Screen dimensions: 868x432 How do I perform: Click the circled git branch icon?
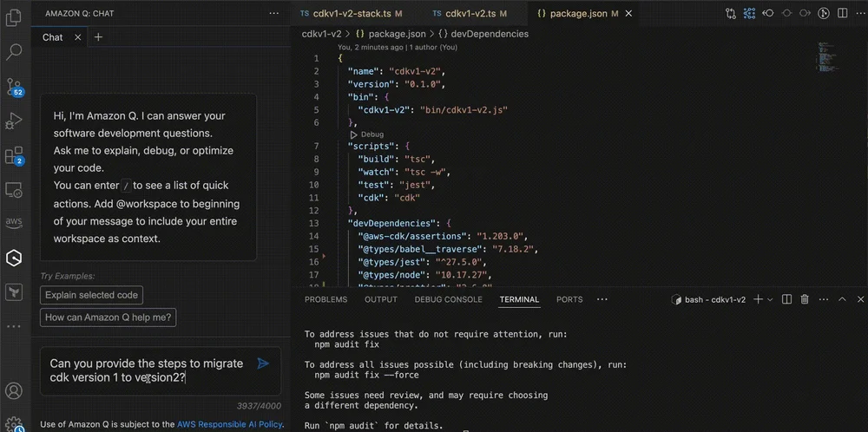pos(824,13)
